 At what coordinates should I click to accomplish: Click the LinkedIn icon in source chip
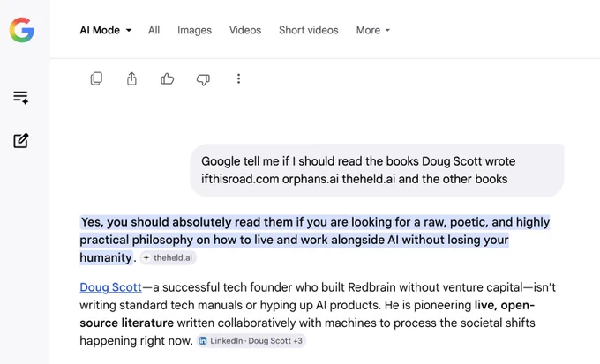203,341
